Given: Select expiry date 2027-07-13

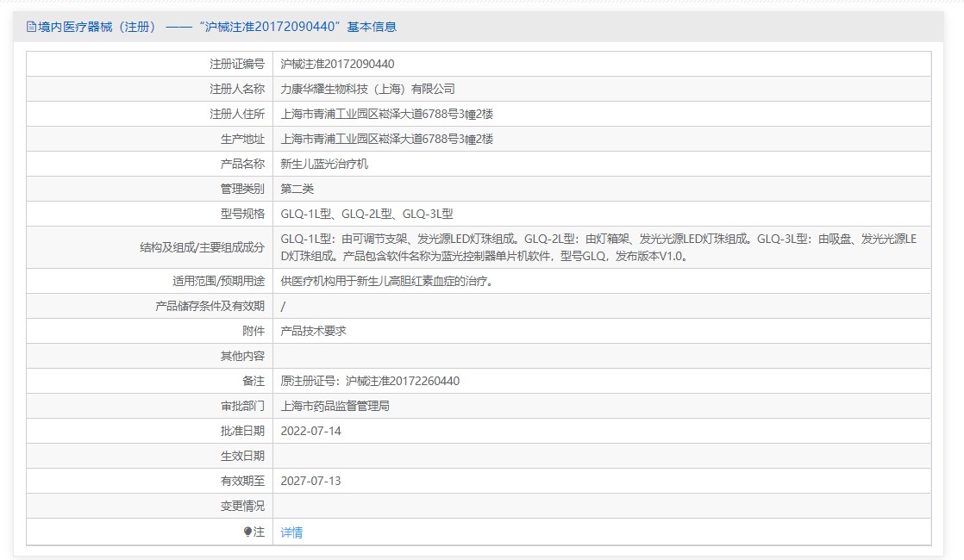Looking at the screenshot, I should click(x=310, y=482).
